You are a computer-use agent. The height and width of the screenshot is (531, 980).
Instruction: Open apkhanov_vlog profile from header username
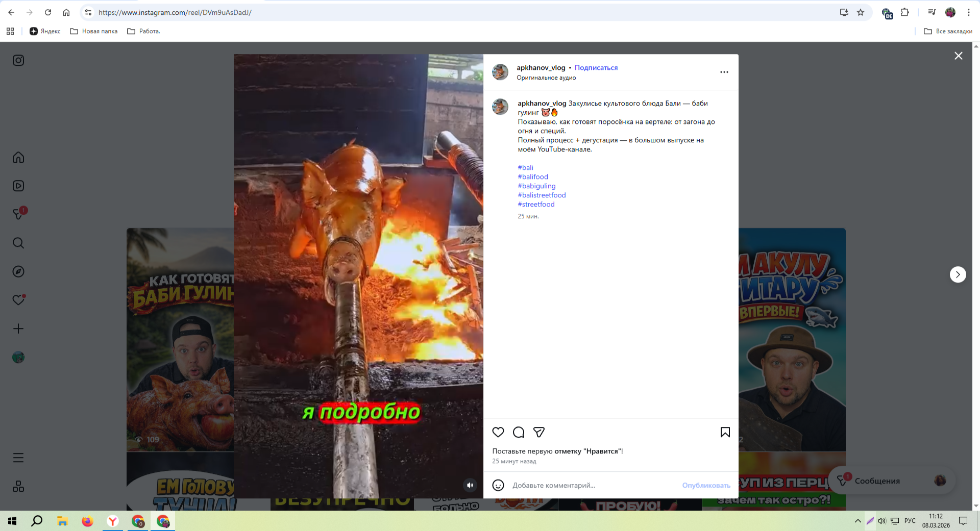(541, 67)
